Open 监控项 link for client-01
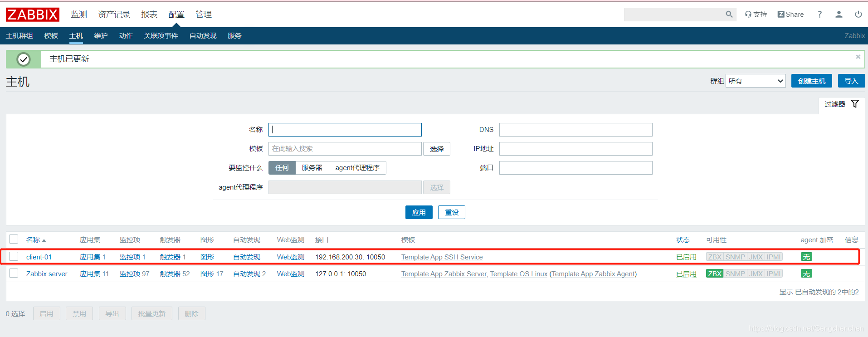 (130, 257)
